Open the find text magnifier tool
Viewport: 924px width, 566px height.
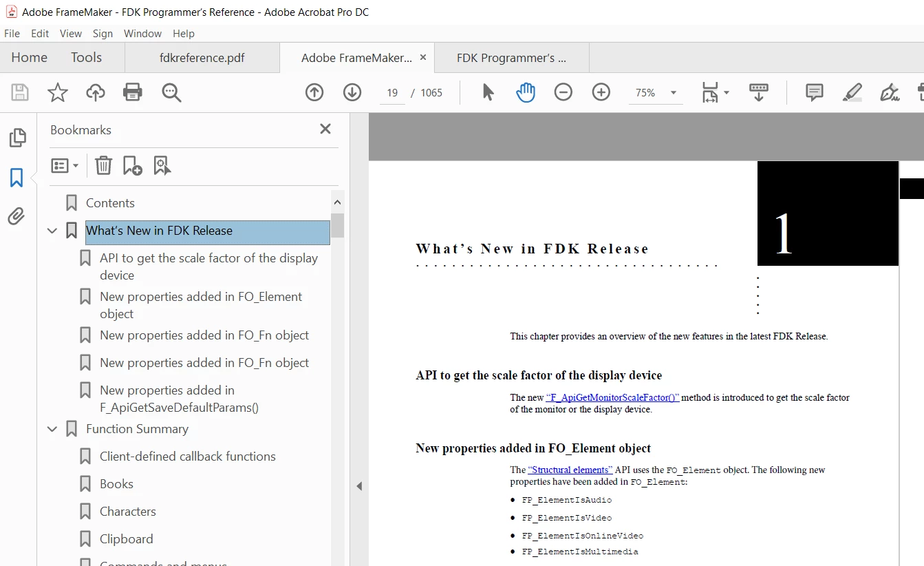coord(171,92)
